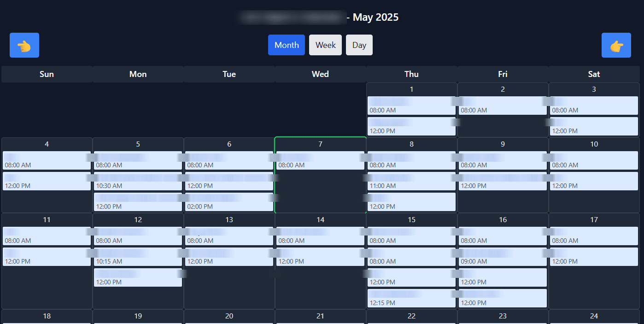Click the May 2025 title

tap(375, 18)
